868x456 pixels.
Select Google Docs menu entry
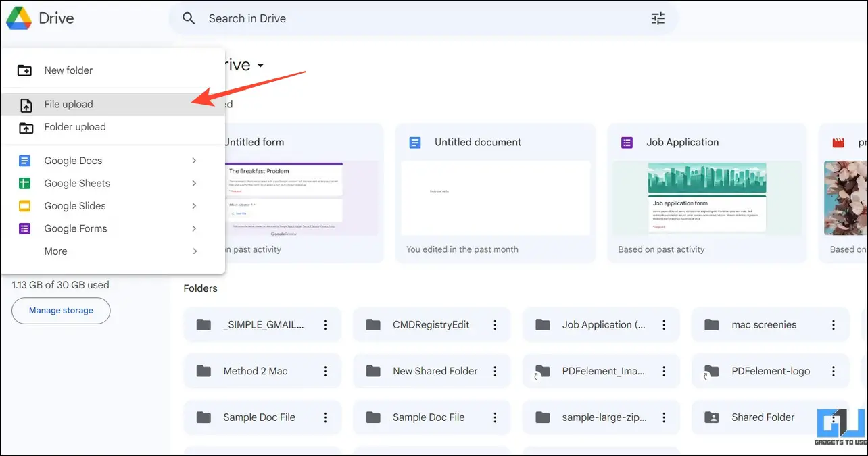pyautogui.click(x=113, y=161)
